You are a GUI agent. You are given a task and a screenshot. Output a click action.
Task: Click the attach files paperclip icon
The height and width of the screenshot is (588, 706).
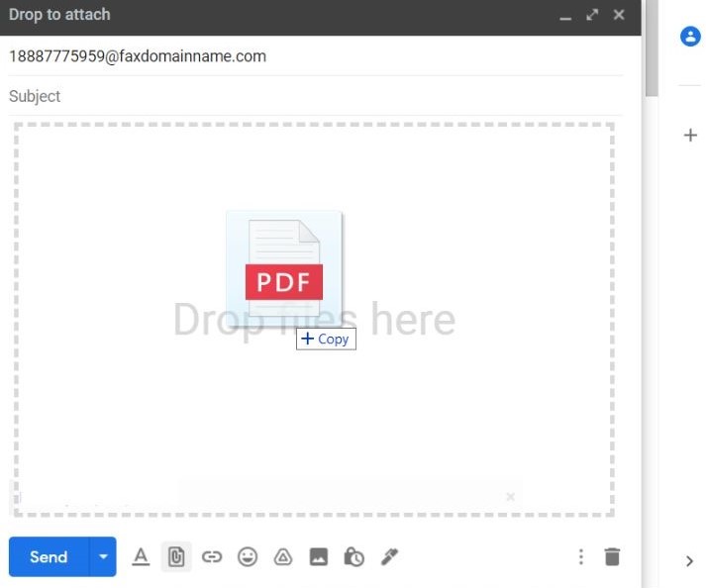(x=176, y=557)
